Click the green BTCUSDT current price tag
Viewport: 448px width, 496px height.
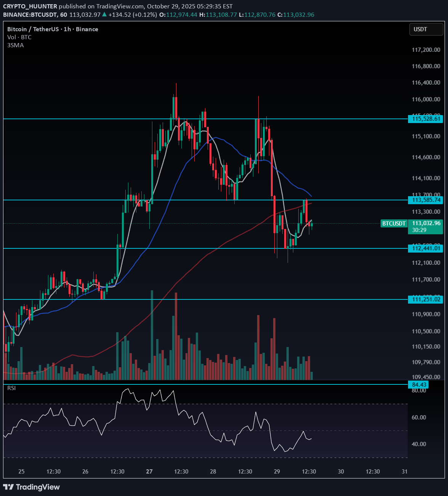click(394, 224)
